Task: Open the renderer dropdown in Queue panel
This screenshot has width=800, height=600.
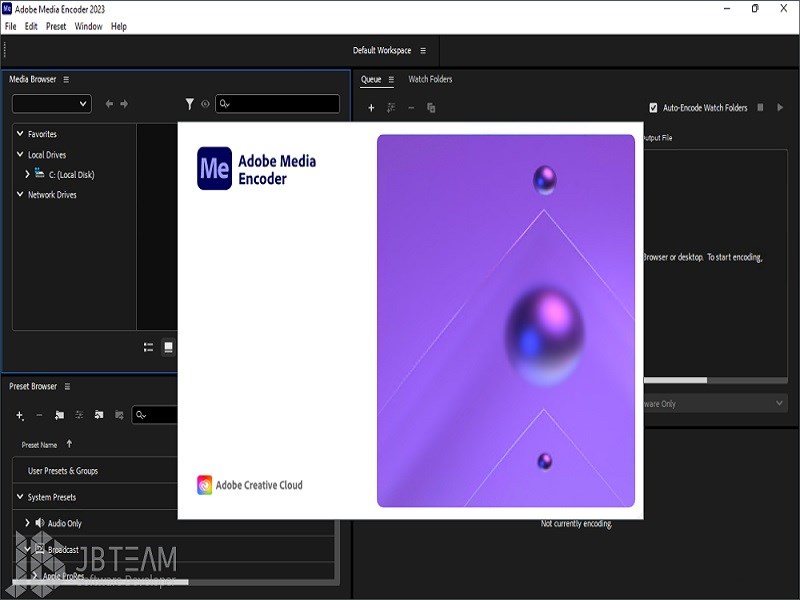Action: (715, 404)
